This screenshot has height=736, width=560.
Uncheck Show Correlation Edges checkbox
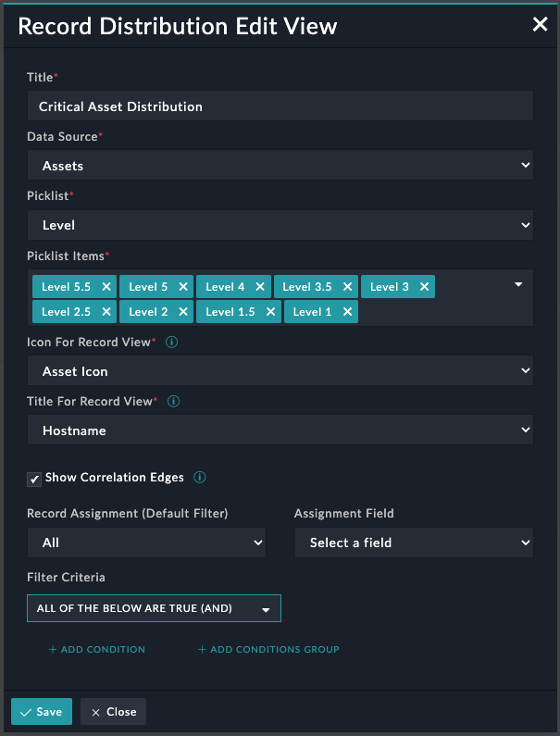click(x=34, y=479)
